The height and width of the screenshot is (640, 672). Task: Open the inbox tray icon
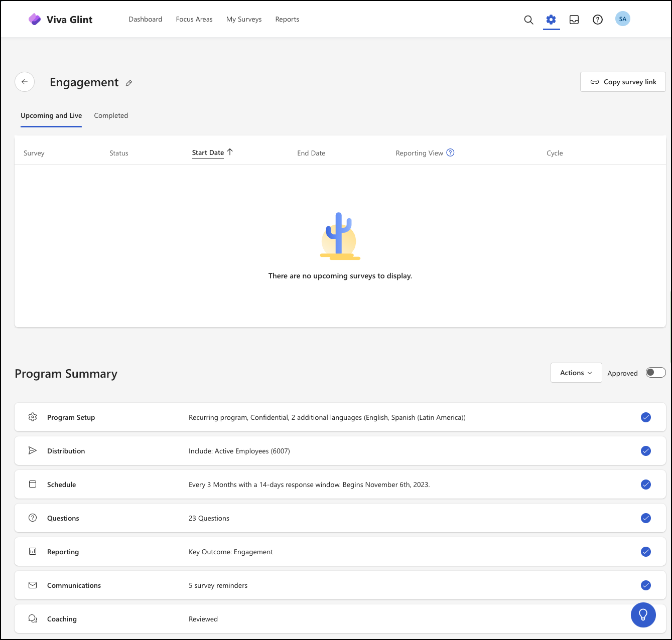click(x=574, y=20)
